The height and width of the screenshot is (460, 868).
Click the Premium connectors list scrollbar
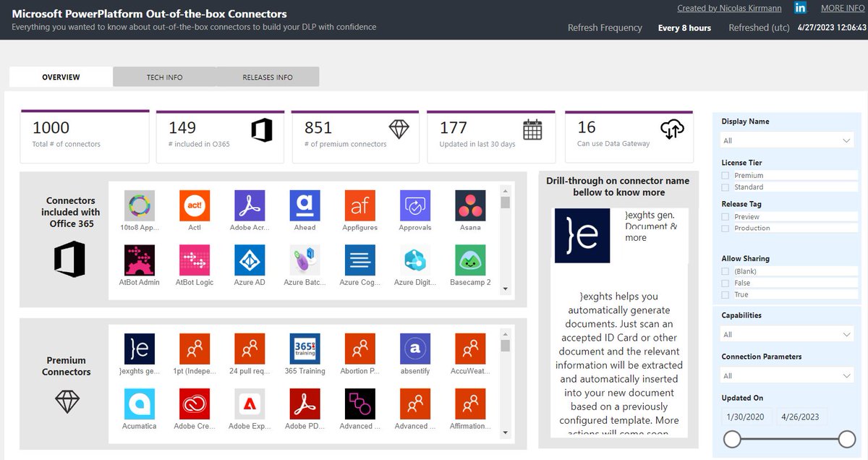point(506,346)
